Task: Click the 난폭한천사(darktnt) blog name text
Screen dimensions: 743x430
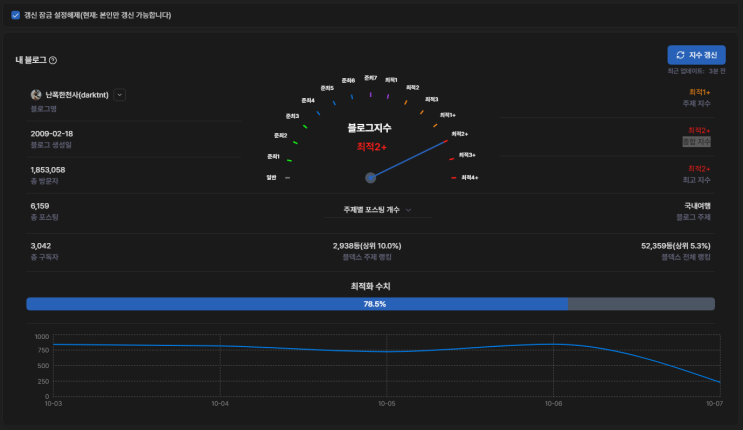Action: click(77, 95)
